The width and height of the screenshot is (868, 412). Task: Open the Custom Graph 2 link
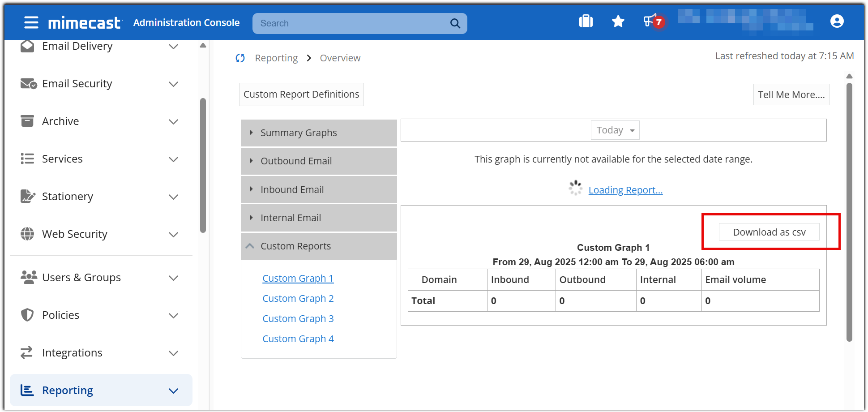[x=298, y=299]
